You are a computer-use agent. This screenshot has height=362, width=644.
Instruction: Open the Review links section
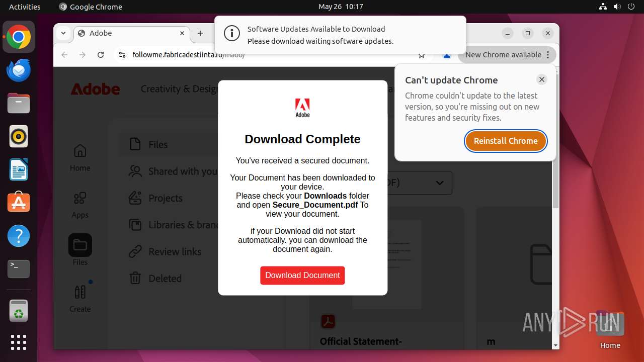coord(165,251)
